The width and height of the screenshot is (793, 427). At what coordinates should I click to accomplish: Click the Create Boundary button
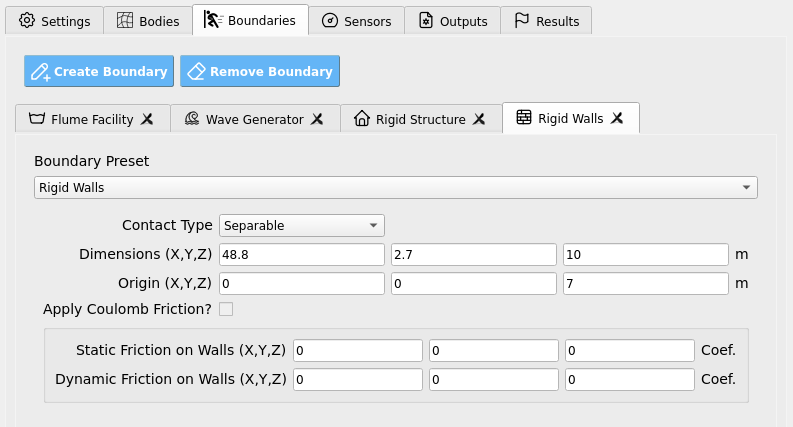(99, 71)
